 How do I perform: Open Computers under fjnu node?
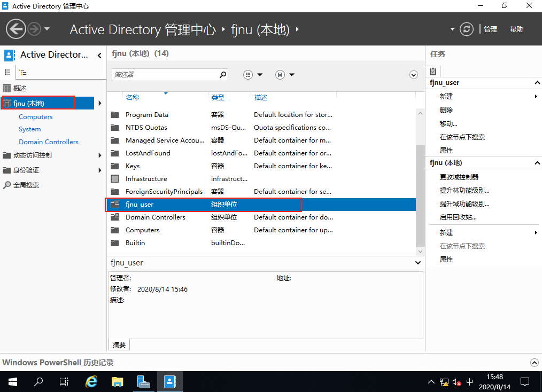click(36, 117)
